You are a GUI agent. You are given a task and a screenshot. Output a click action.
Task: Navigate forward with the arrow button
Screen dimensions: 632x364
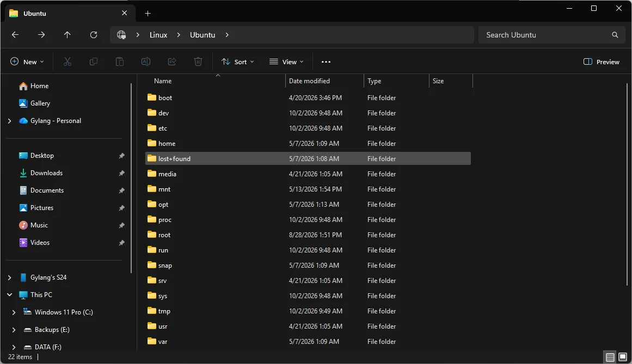point(41,35)
